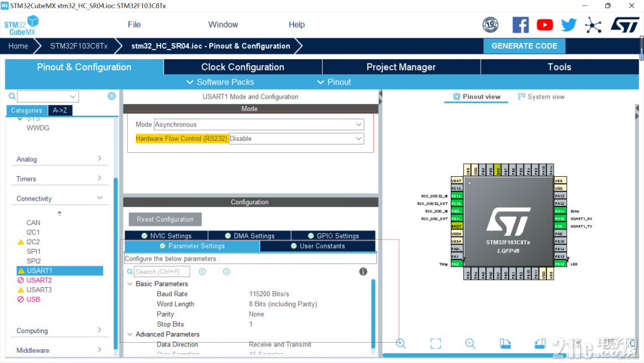Image resolution: width=644 pixels, height=363 pixels.
Task: Switch to System view
Action: pos(541,97)
